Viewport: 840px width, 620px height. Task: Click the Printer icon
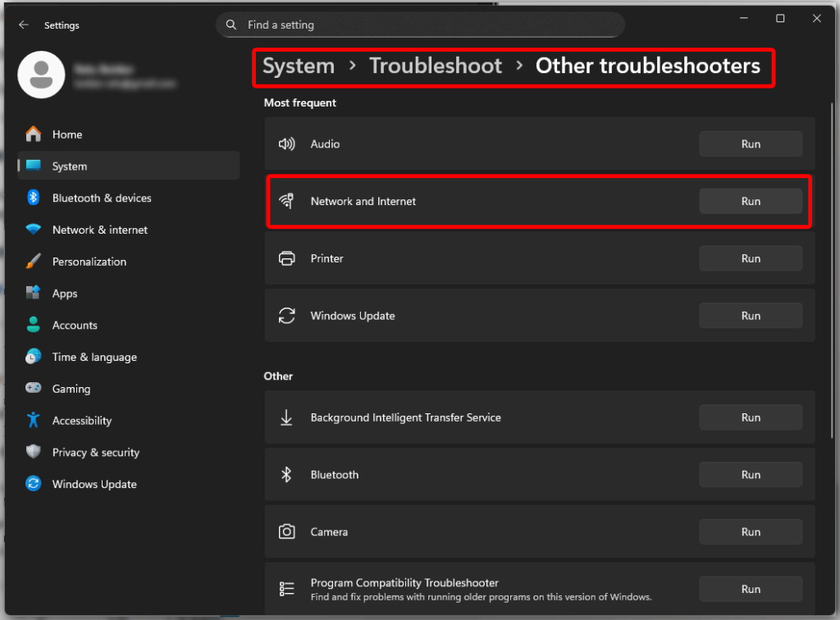pos(286,258)
